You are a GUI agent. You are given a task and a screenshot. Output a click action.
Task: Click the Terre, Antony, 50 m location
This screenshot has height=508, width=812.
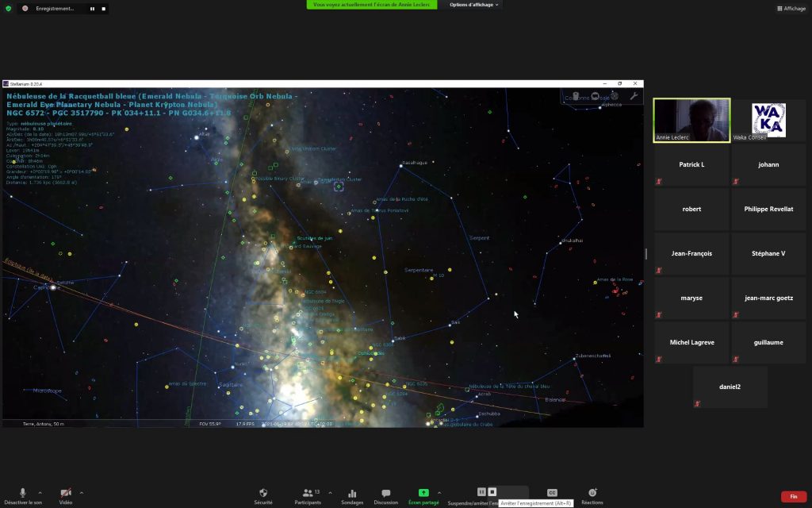pyautogui.click(x=44, y=424)
